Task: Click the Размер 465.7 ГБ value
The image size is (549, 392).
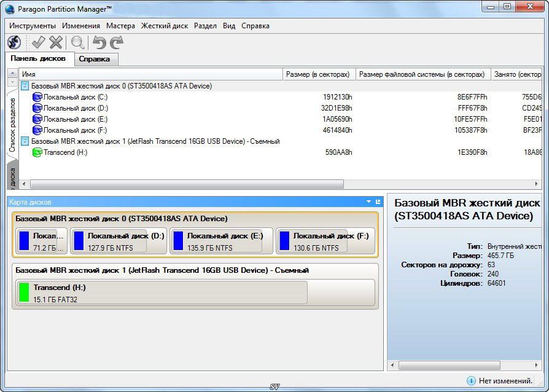Action: (500, 256)
